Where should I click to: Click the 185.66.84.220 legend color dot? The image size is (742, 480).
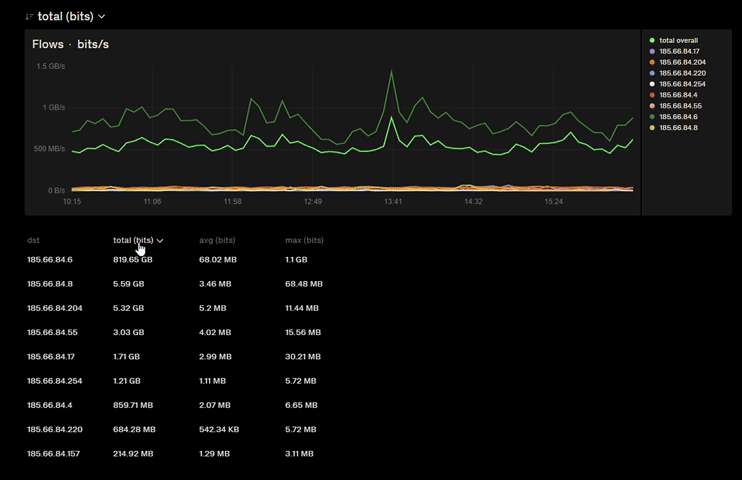(x=653, y=74)
